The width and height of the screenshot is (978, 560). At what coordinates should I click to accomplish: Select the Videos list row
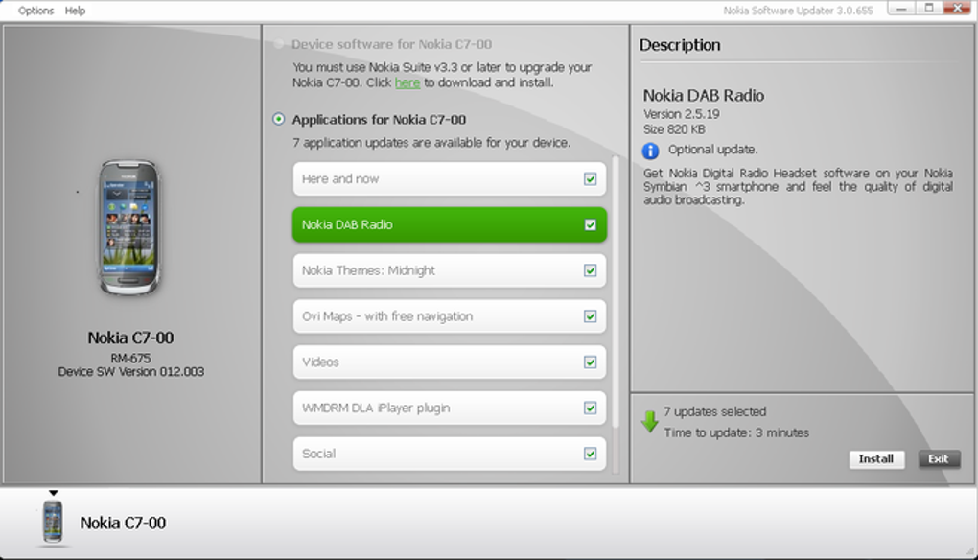[449, 362]
